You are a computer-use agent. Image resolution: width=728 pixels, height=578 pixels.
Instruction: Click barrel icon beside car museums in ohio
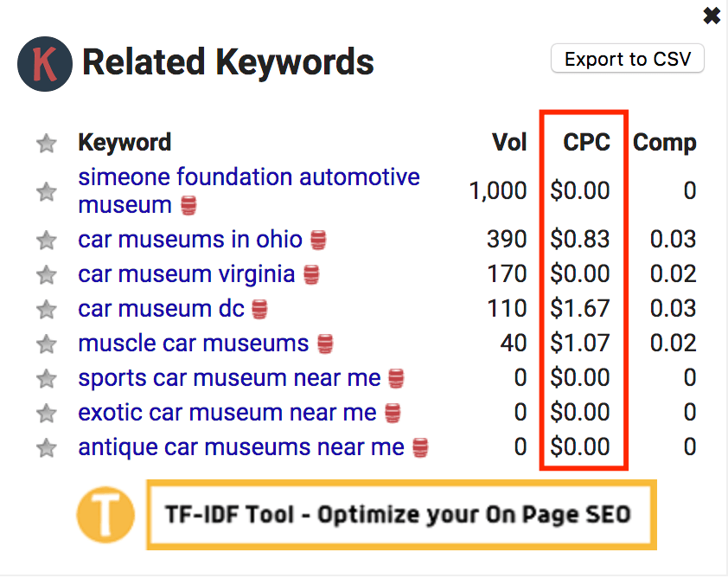tap(319, 240)
